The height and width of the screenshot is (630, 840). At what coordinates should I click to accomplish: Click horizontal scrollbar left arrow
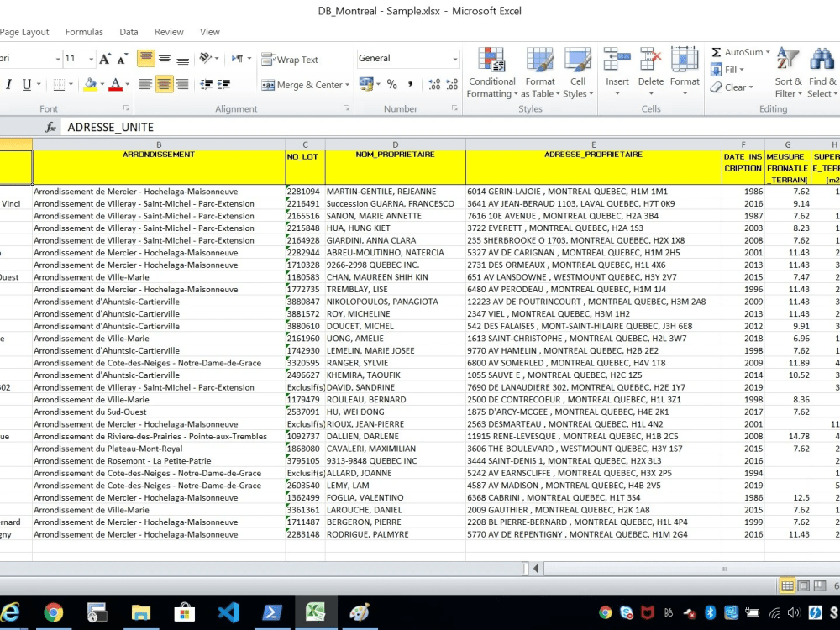click(x=536, y=569)
